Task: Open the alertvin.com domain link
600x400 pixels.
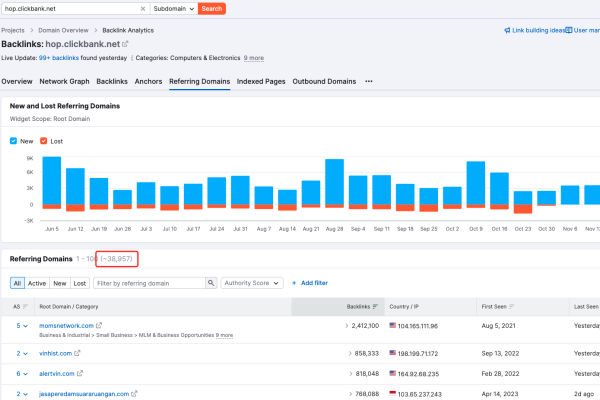Action: [57, 374]
